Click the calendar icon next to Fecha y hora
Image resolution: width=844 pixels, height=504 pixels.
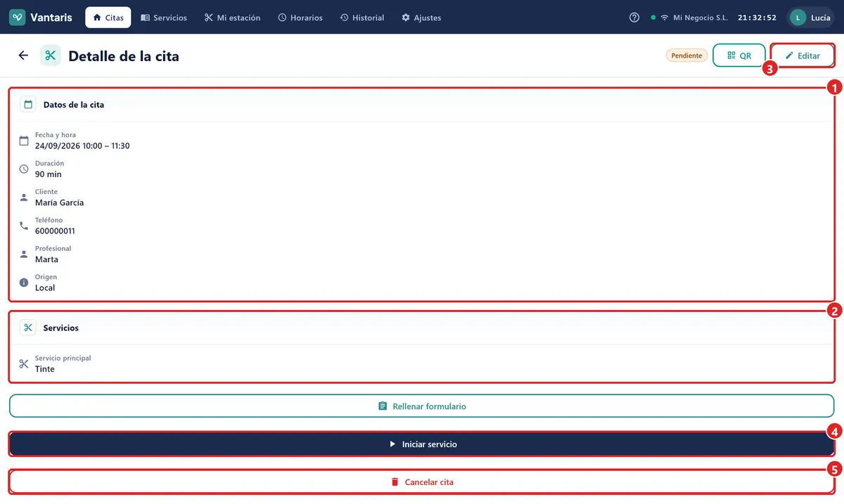24,141
